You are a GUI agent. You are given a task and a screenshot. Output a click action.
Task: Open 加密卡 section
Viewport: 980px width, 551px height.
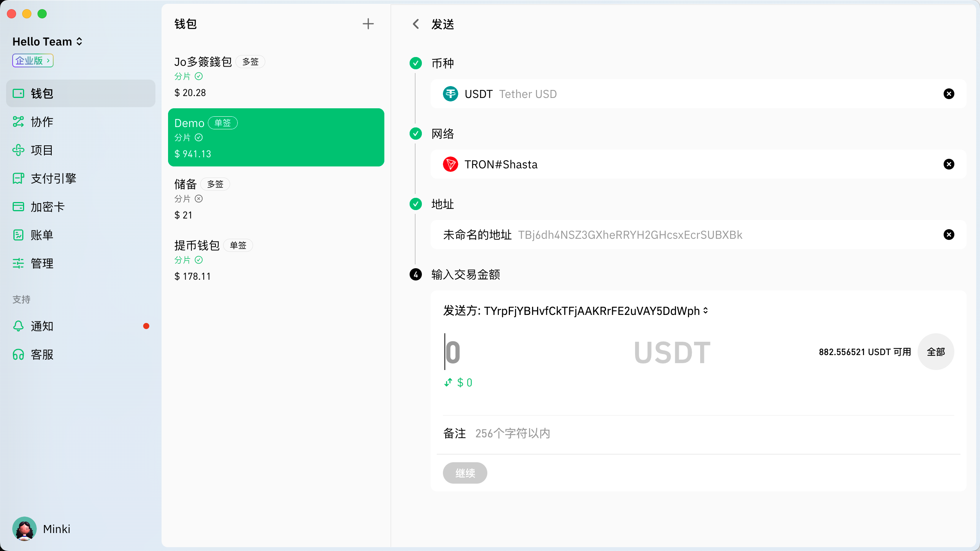coord(47,207)
